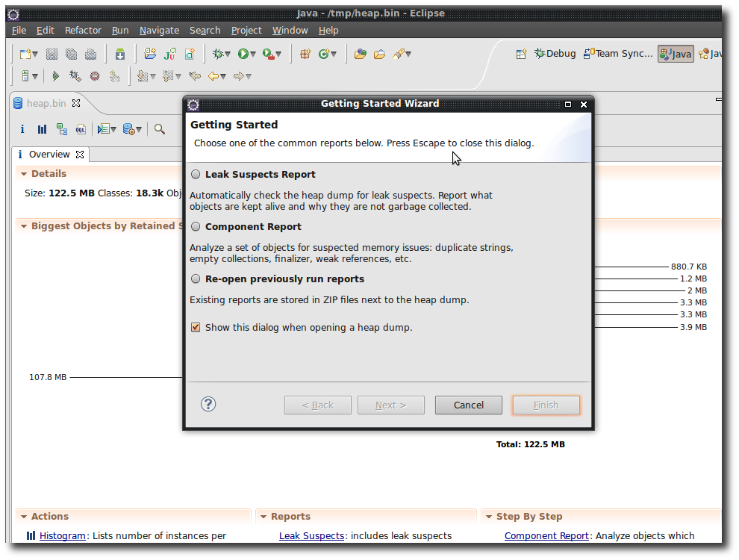The image size is (739, 560).
Task: Click the Save disk icon in toolbar
Action: [52, 54]
